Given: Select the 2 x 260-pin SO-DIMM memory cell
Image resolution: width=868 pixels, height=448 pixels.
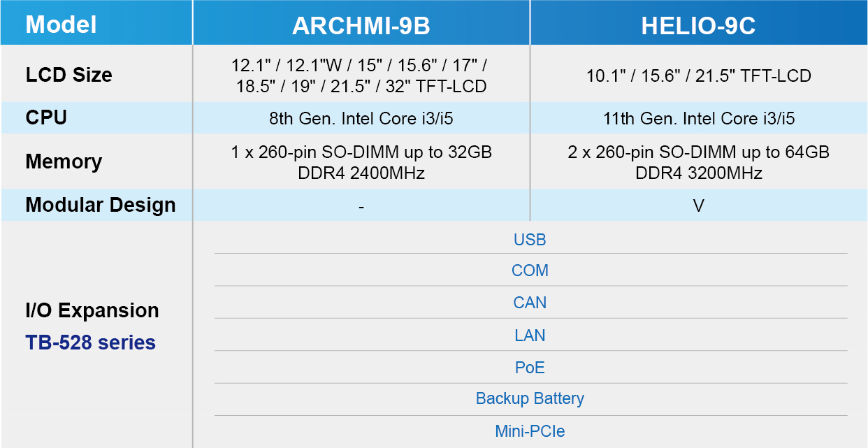Looking at the screenshot, I should [x=699, y=162].
